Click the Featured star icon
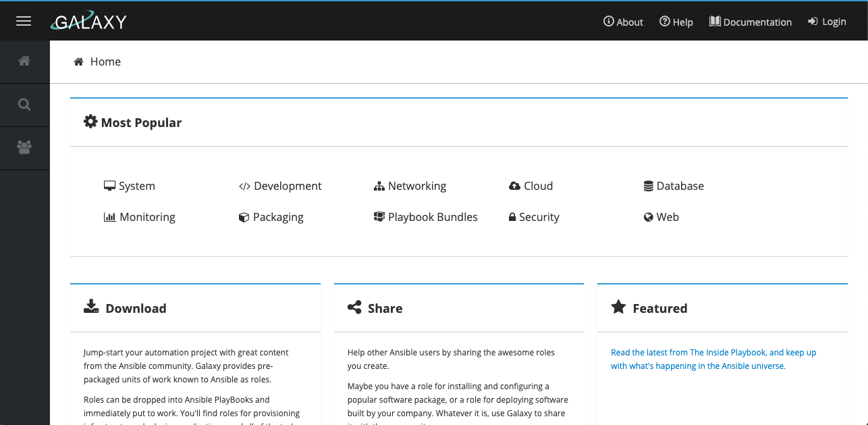The width and height of the screenshot is (868, 425). (618, 307)
